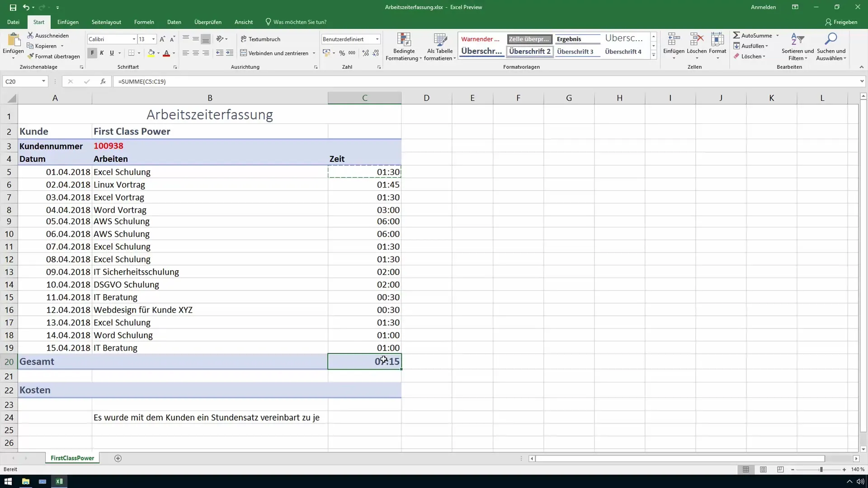Cut selection with Ausschneiden
This screenshot has height=488, width=868.
point(48,35)
